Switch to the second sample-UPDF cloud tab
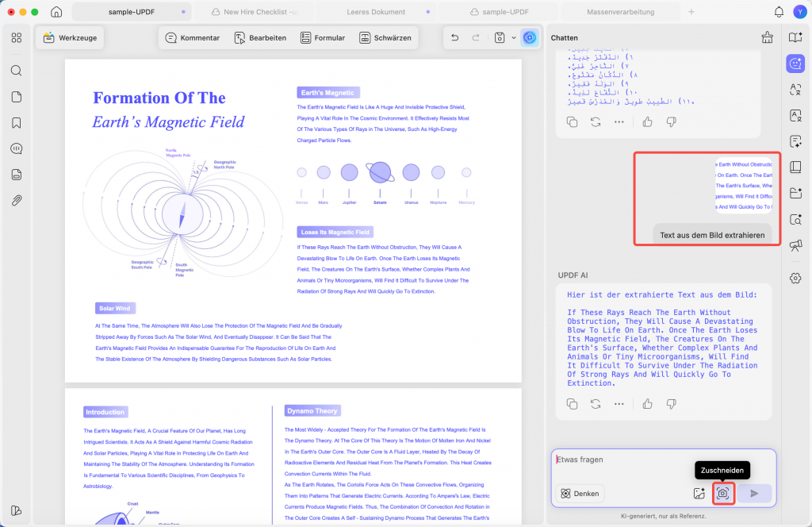 click(x=500, y=11)
